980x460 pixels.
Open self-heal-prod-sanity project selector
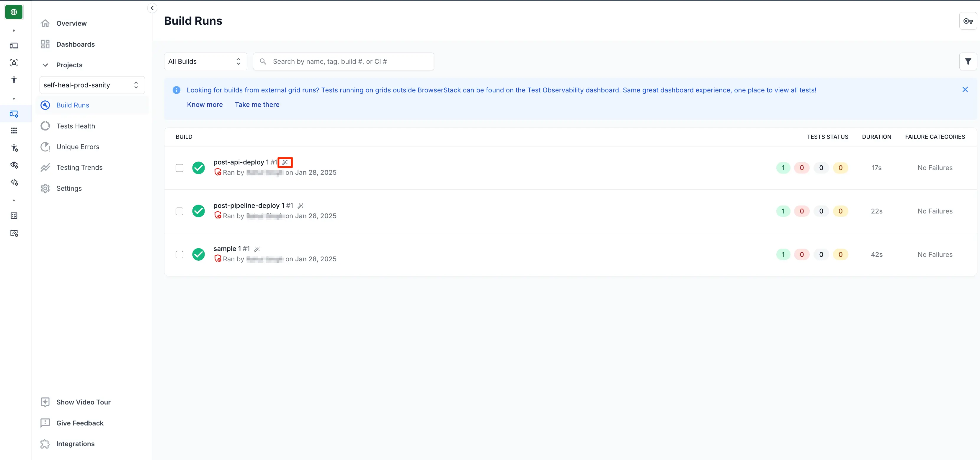[92, 85]
